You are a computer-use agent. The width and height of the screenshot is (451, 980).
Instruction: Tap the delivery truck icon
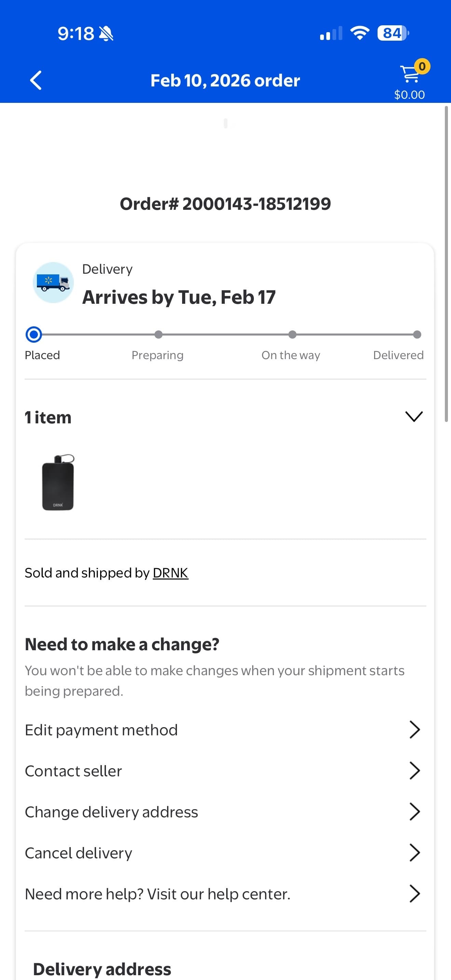point(53,282)
